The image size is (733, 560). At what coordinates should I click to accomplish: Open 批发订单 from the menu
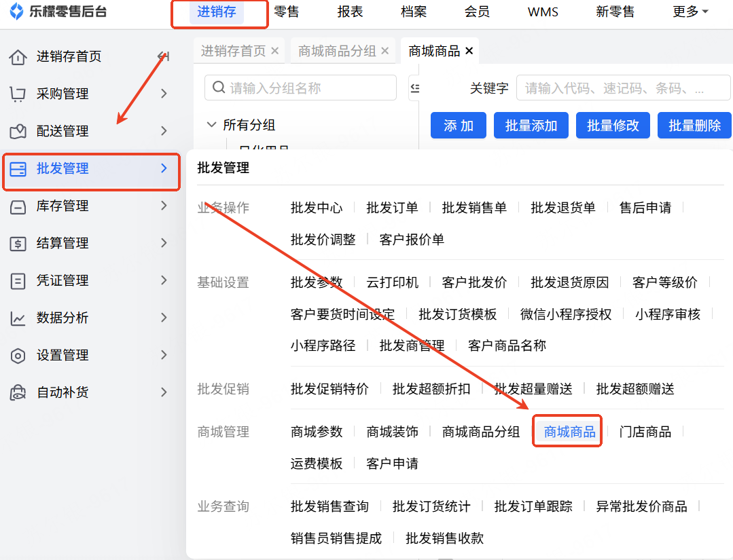(392, 208)
